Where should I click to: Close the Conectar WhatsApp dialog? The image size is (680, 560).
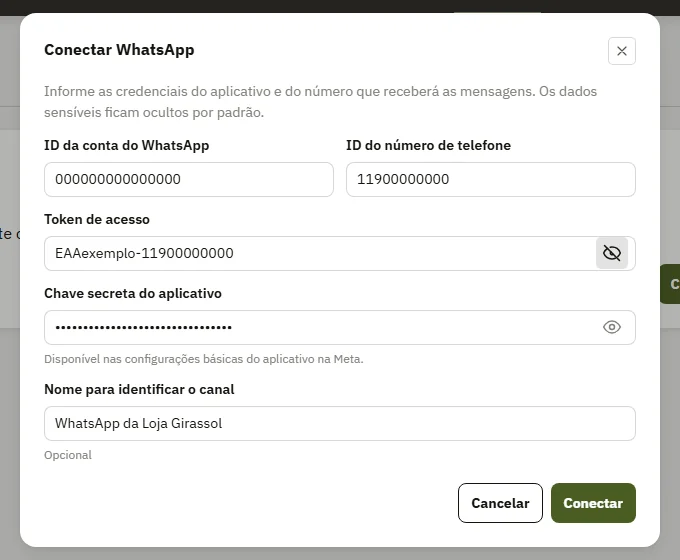[621, 51]
